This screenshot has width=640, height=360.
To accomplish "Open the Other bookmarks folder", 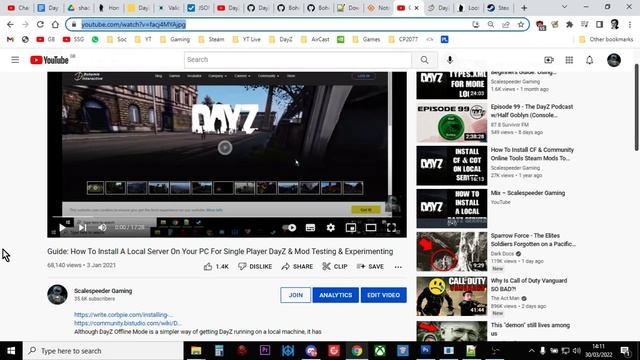I will pyautogui.click(x=606, y=40).
